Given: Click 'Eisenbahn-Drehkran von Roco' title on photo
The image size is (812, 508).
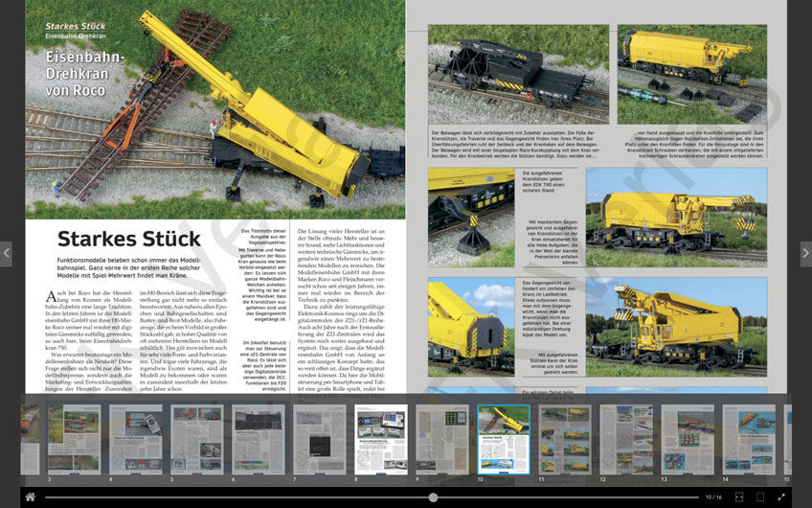Looking at the screenshot, I should [83, 73].
